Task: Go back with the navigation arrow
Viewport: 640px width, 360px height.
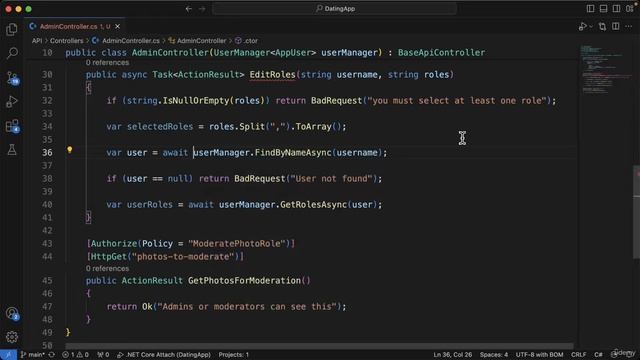Action: click(x=189, y=9)
